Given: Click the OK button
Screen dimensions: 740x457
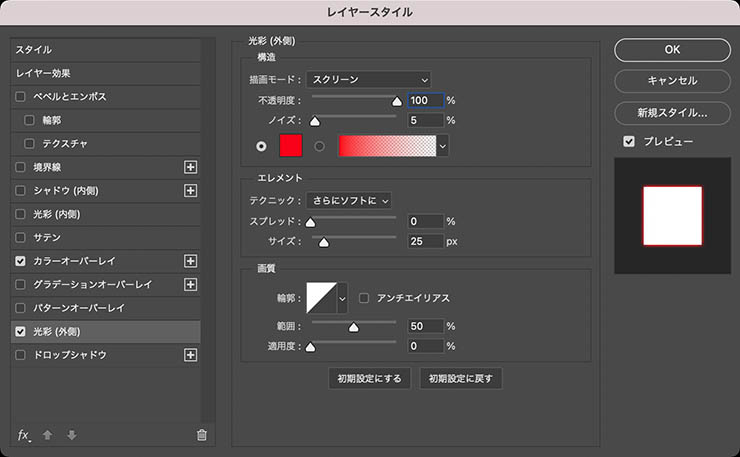Looking at the screenshot, I should coord(671,49).
